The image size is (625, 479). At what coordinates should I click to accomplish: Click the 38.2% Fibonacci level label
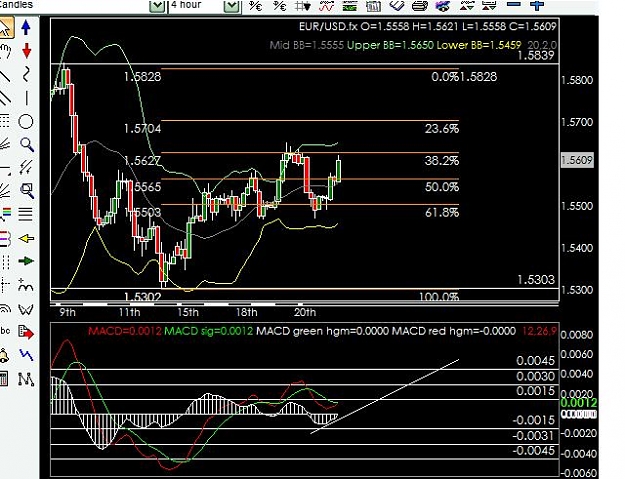click(x=442, y=161)
